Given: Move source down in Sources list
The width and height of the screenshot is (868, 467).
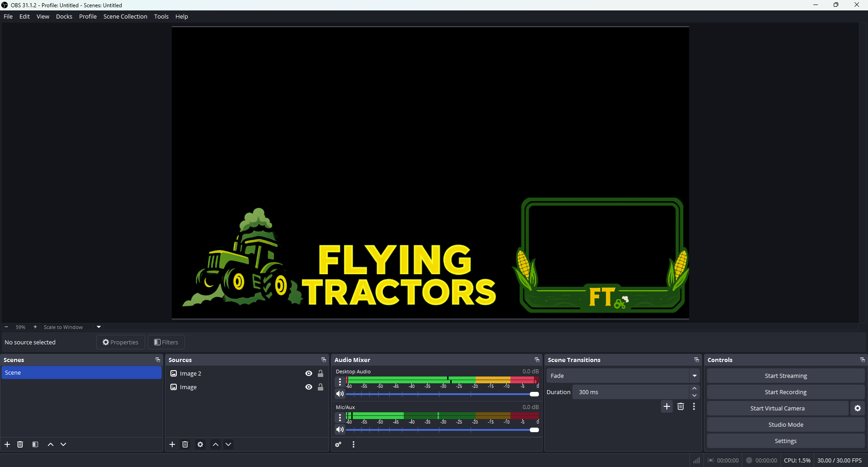Looking at the screenshot, I should (x=229, y=444).
